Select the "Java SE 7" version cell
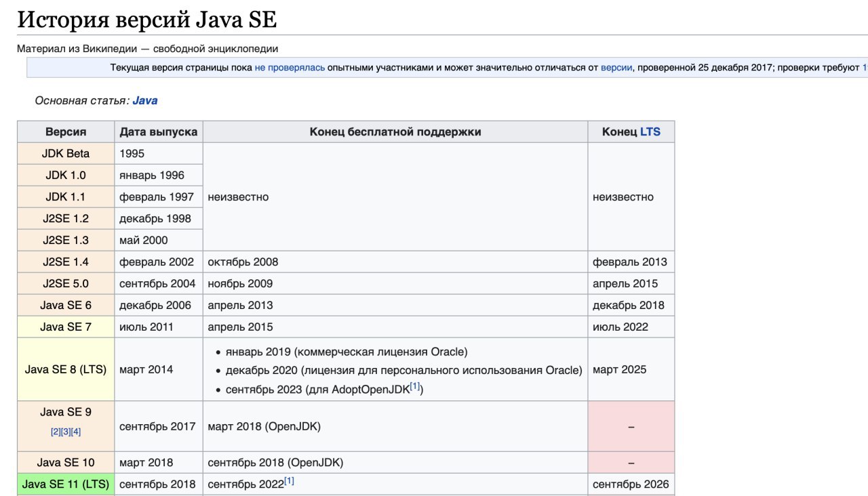 [x=66, y=327]
